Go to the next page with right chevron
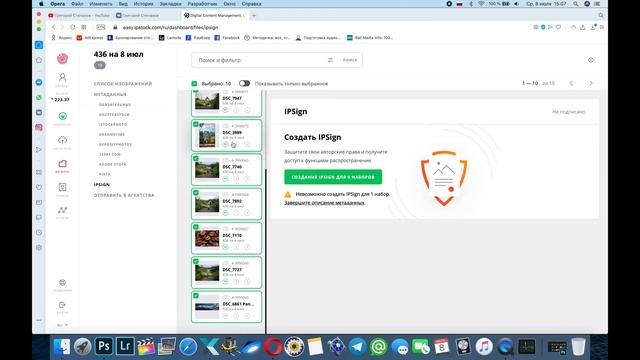 pos(591,83)
